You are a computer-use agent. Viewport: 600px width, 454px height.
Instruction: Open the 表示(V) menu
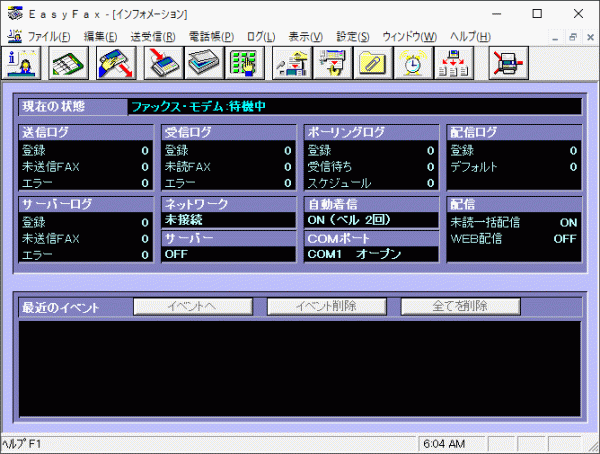click(x=305, y=37)
